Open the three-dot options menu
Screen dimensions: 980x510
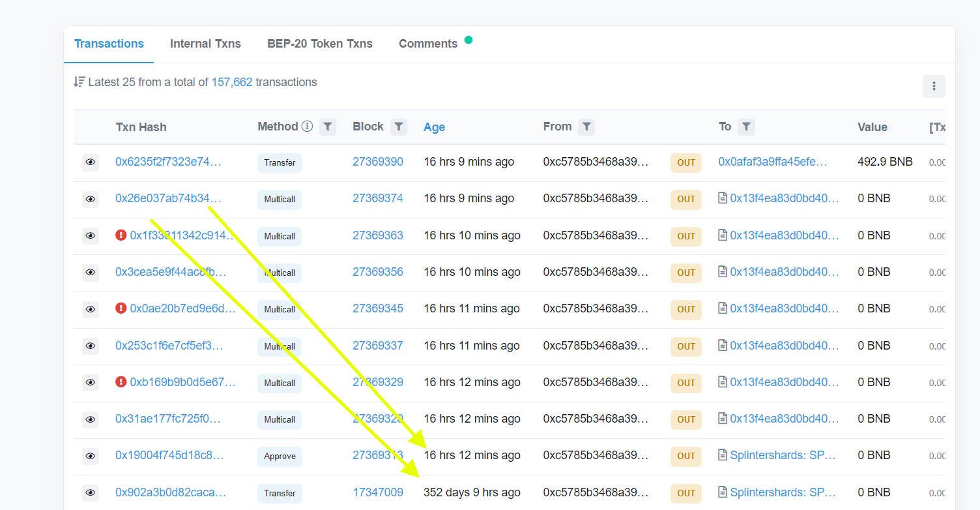[x=934, y=86]
